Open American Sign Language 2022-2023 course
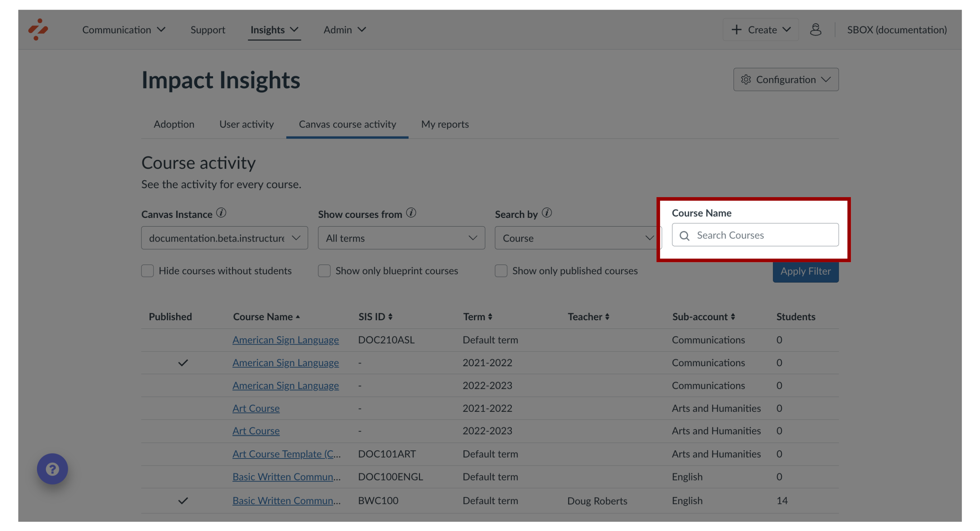The image size is (980, 531). pyautogui.click(x=285, y=386)
